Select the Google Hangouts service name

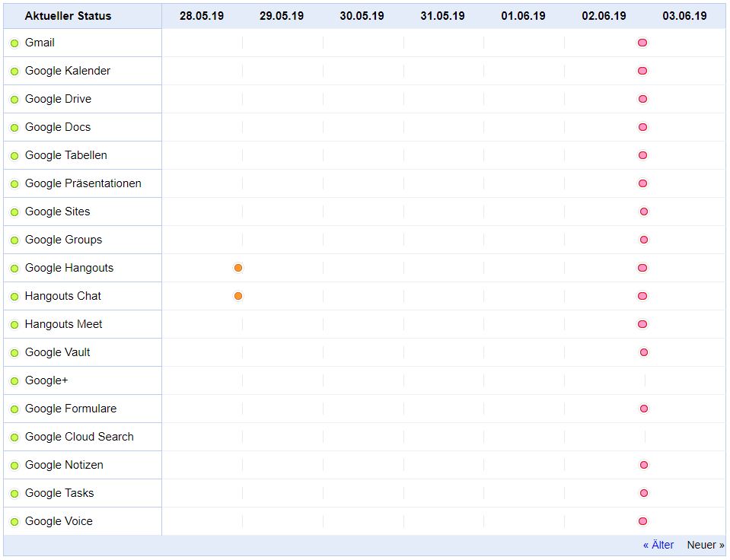pos(69,268)
